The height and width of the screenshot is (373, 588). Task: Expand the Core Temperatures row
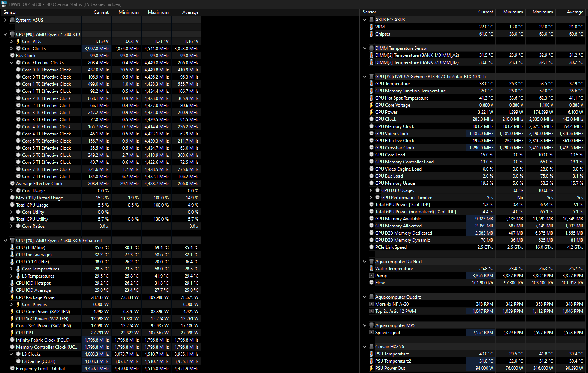tap(11, 269)
